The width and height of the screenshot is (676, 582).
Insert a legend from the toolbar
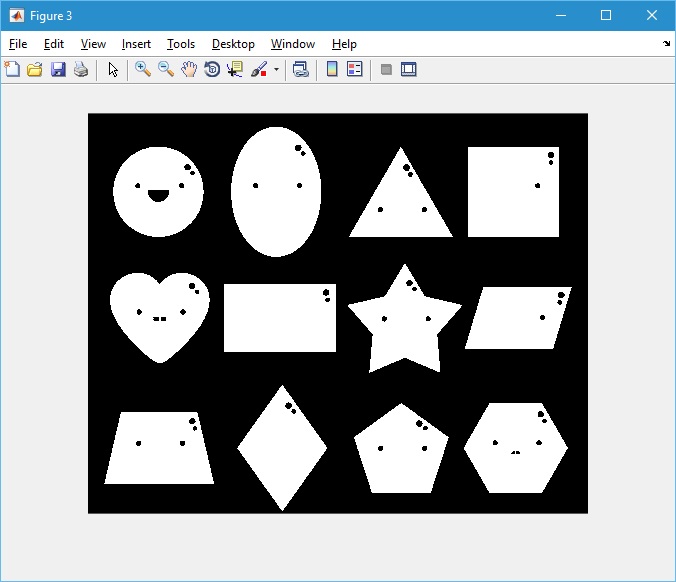point(355,69)
